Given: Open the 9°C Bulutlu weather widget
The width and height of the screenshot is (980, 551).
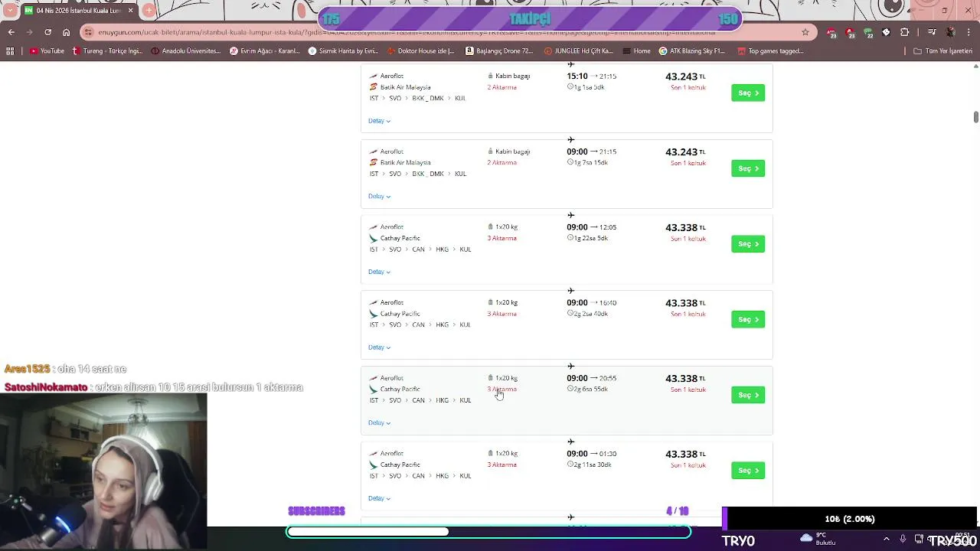Looking at the screenshot, I should coord(819,539).
